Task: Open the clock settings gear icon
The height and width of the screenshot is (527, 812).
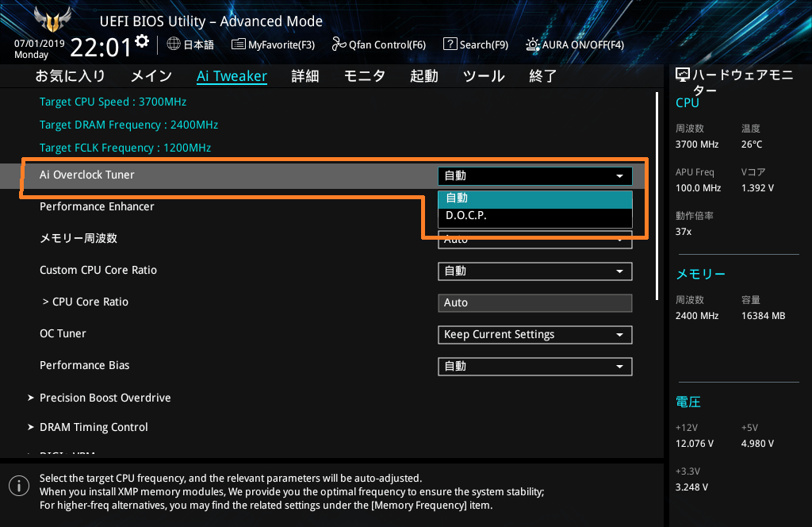Action: tap(142, 41)
